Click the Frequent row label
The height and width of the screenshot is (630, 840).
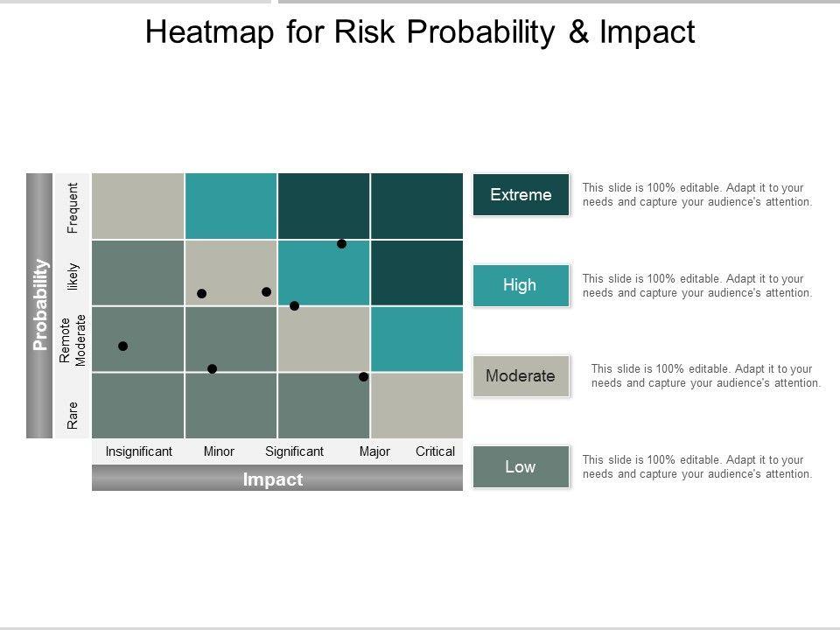[x=73, y=207]
